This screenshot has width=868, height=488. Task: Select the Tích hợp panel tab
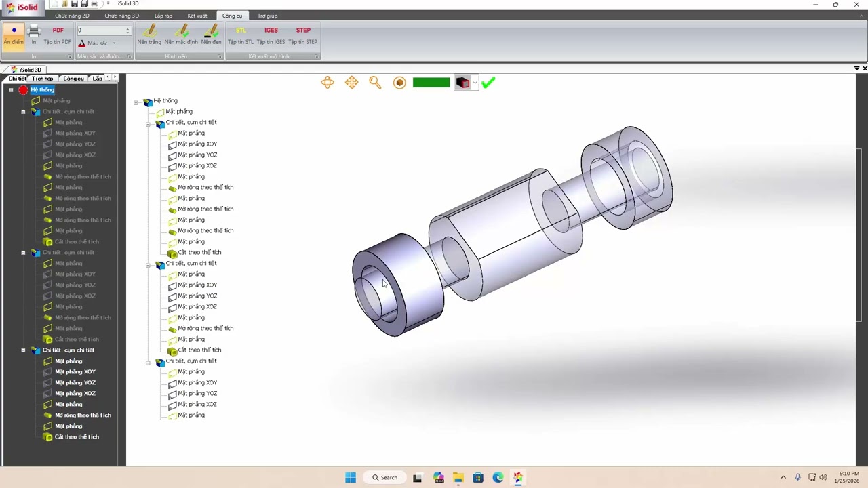tap(42, 79)
